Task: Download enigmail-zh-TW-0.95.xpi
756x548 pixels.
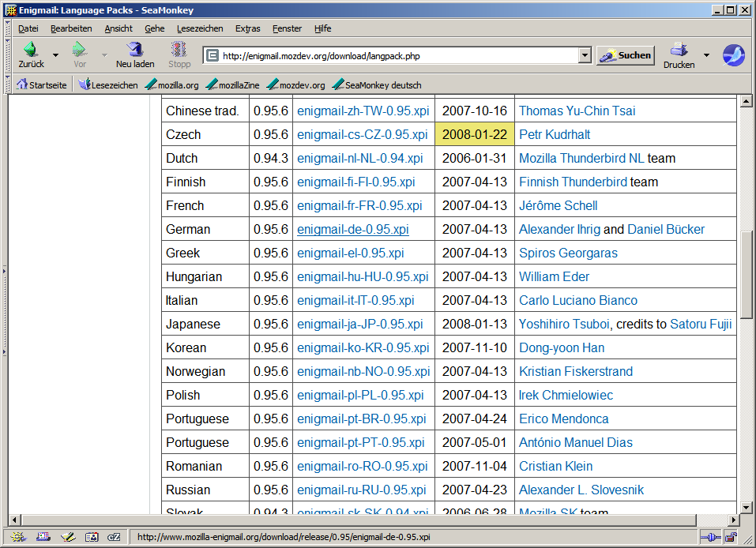Action: (363, 111)
